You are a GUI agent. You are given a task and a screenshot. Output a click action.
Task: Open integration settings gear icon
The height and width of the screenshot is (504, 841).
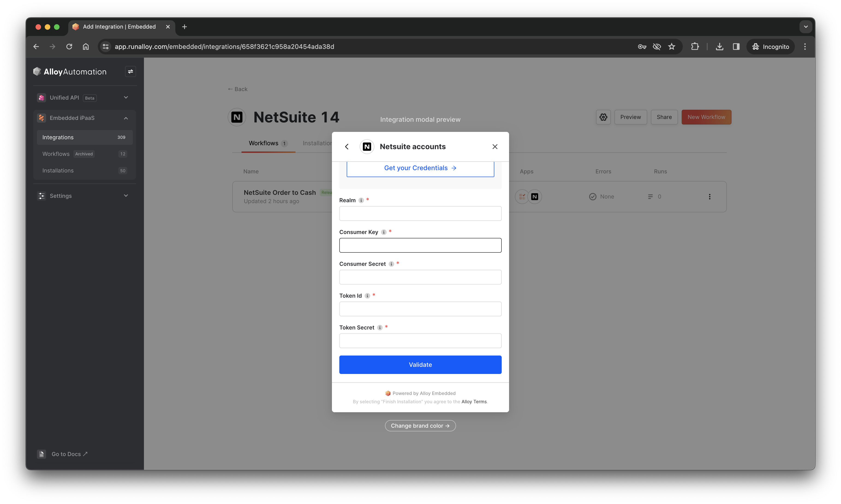click(603, 117)
